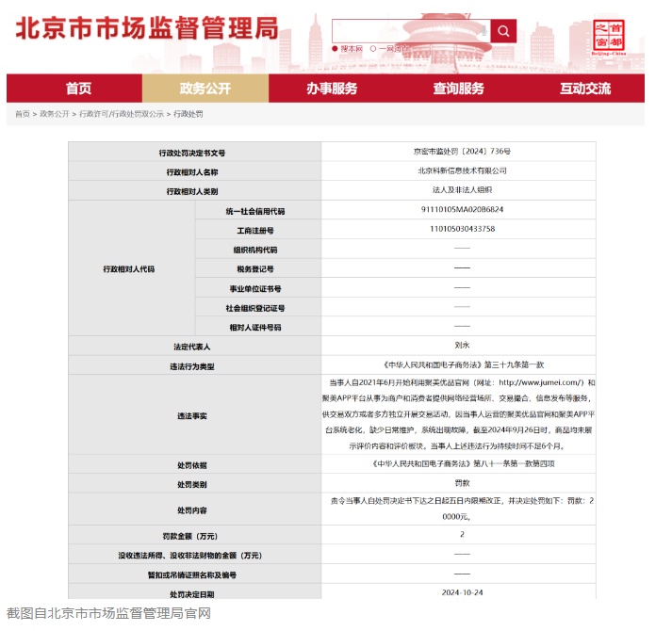Click the credit code 91110105MA02086824

(462, 209)
